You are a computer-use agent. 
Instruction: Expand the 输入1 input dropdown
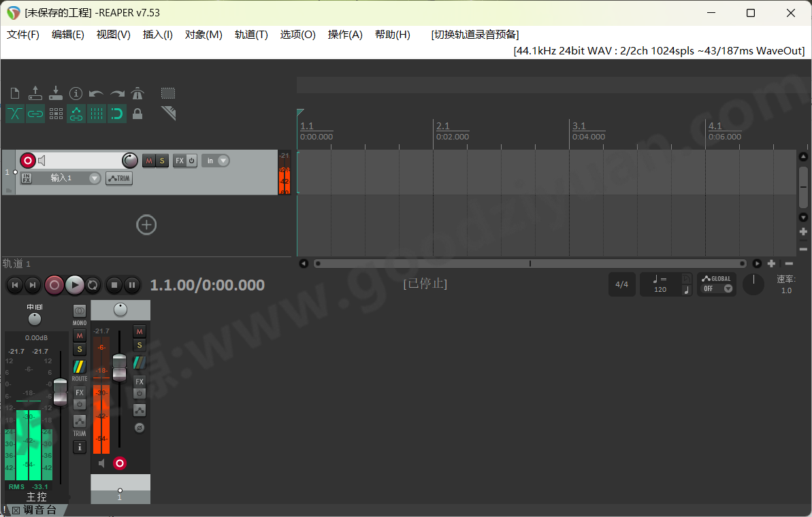click(93, 178)
